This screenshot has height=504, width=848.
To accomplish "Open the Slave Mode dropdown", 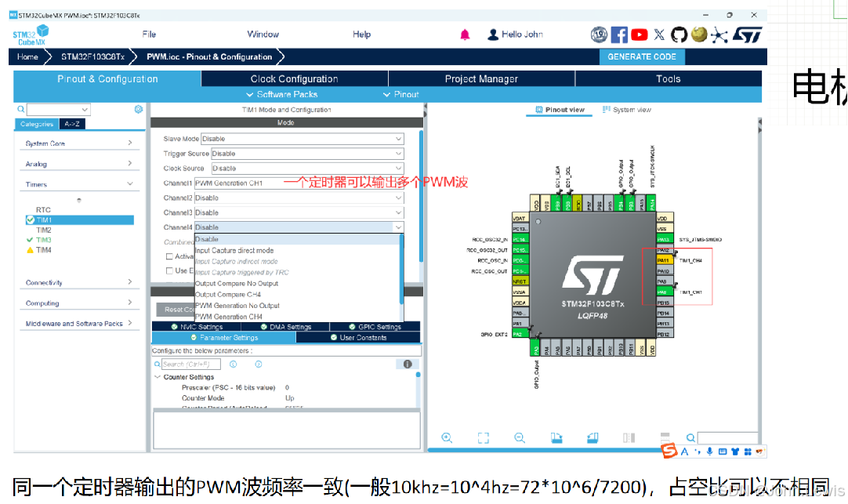I will 303,139.
